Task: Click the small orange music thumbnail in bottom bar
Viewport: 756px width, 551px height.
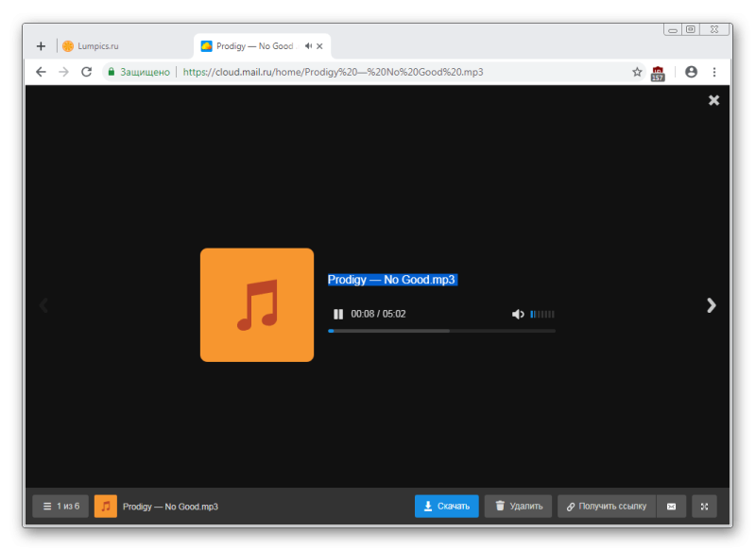Action: click(x=106, y=507)
